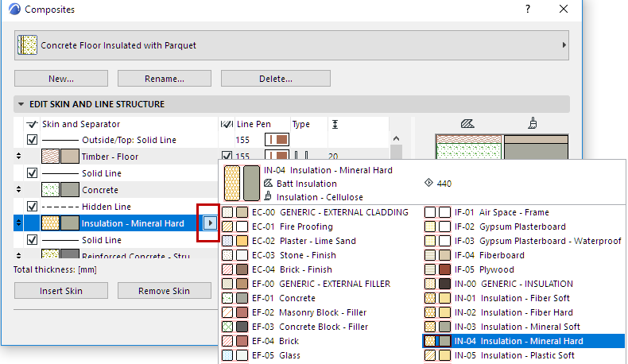628x364 pixels.
Task: Click the Line Pen column header
Action: pyautogui.click(x=254, y=124)
